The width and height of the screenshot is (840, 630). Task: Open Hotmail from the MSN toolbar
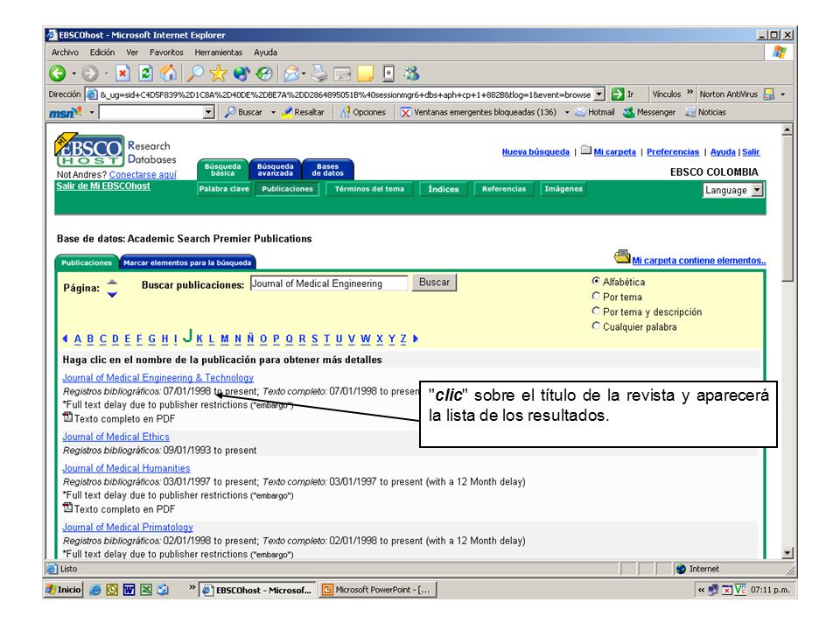(595, 112)
